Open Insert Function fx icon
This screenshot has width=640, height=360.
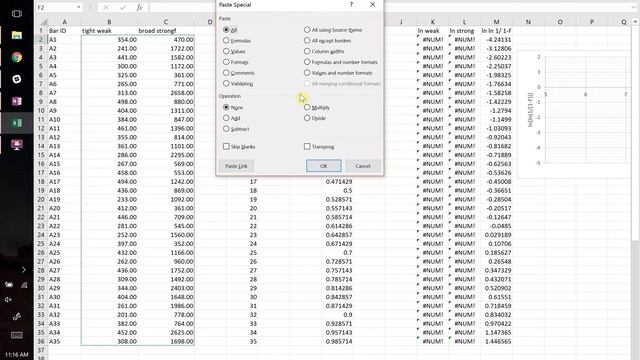(x=139, y=7)
